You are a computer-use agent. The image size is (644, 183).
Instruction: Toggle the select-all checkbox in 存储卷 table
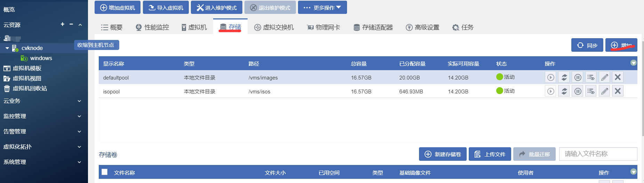click(105, 172)
